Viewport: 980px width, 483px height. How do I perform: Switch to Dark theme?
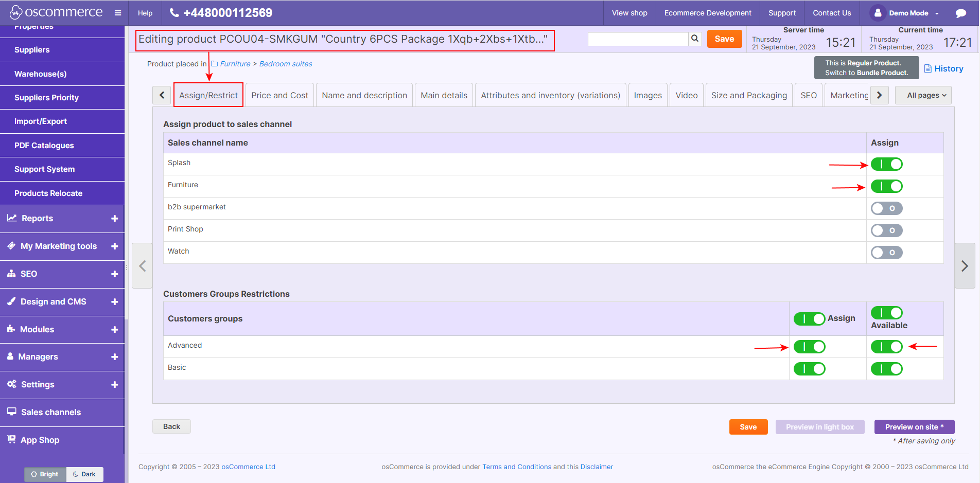pos(84,474)
